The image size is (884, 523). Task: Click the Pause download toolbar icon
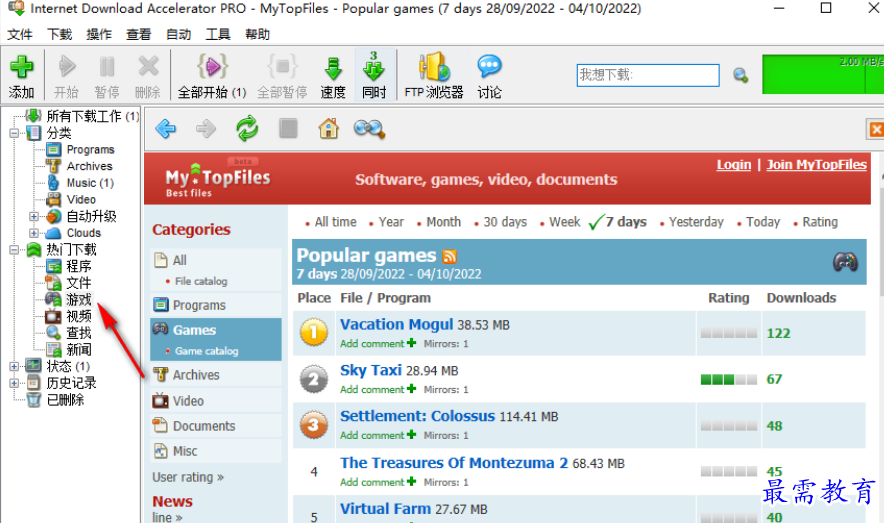pyautogui.click(x=107, y=67)
